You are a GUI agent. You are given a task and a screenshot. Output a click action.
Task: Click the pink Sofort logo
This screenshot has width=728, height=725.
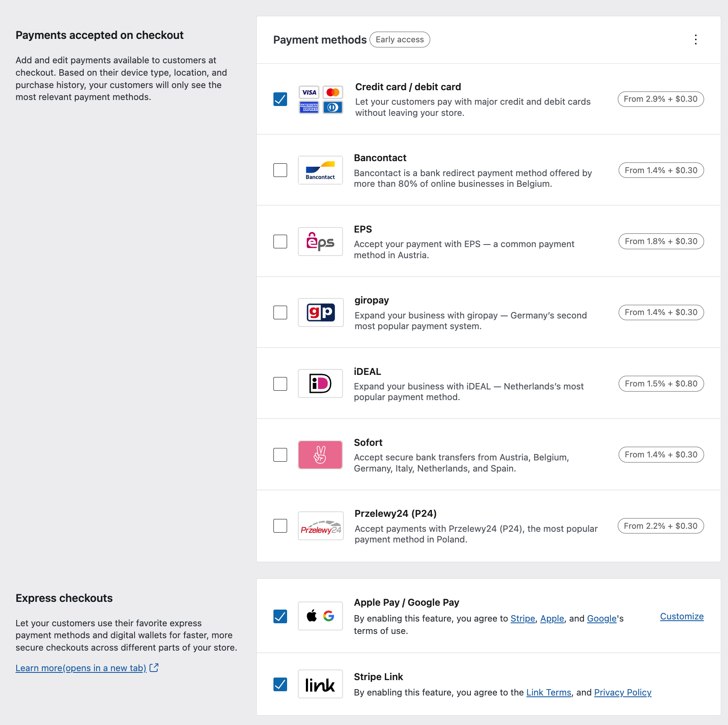320,454
